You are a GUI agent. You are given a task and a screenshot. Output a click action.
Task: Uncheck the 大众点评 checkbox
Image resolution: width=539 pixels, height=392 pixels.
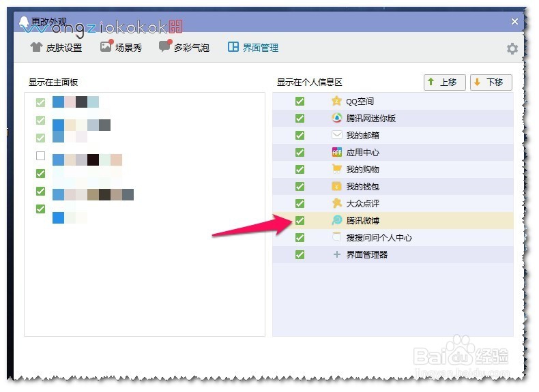click(x=300, y=203)
